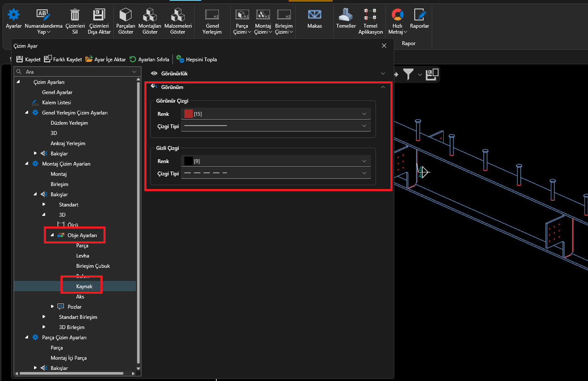Click the Çizimleri Dışa Aktar icon
This screenshot has width=588, height=381.
[99, 15]
